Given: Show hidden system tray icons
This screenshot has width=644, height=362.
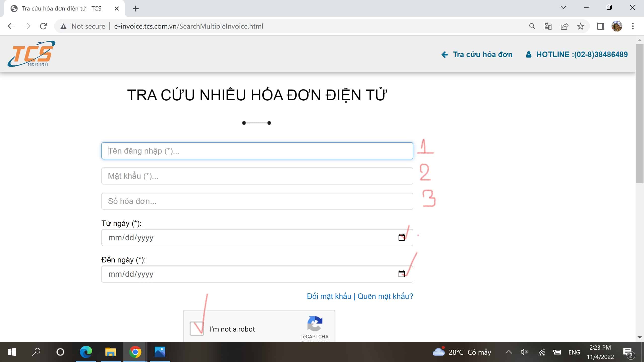Looking at the screenshot, I should (x=509, y=352).
